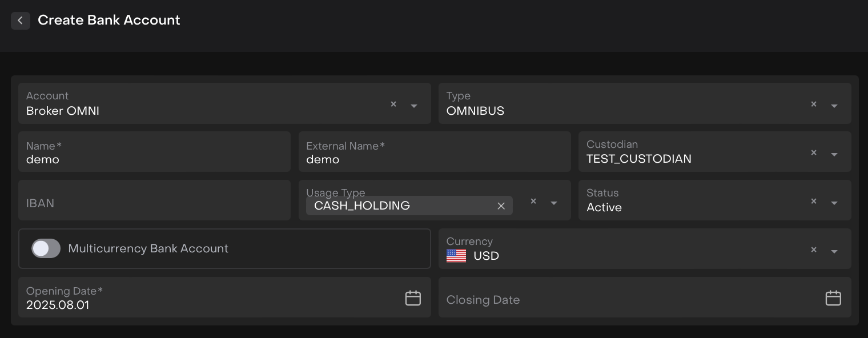Open the Custodian dropdown list
868x338 pixels.
coord(834,154)
